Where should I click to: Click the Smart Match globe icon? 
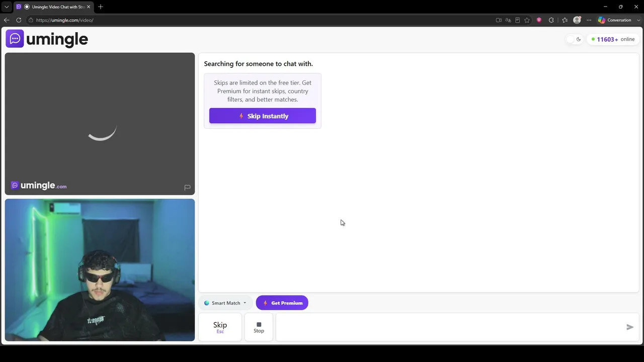pyautogui.click(x=206, y=303)
